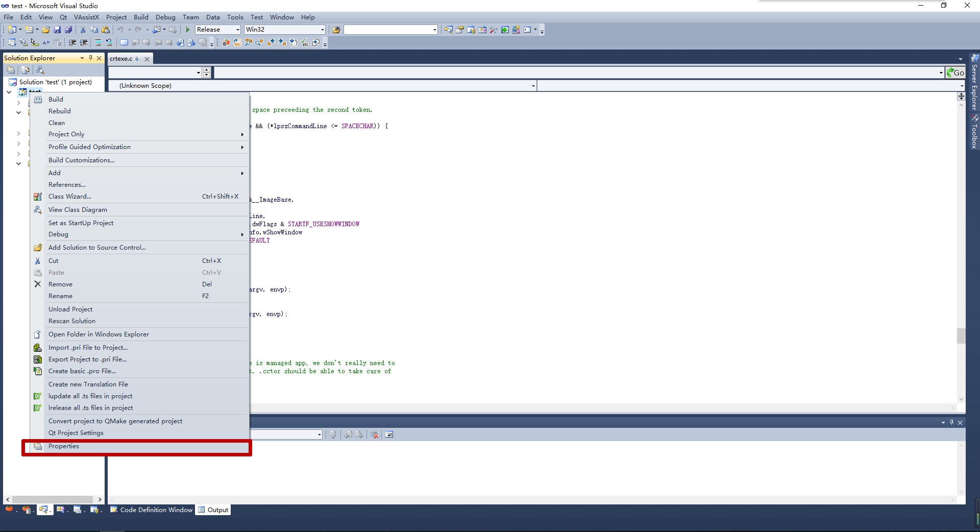
Task: Click the Copy toolbar icon
Action: (94, 30)
